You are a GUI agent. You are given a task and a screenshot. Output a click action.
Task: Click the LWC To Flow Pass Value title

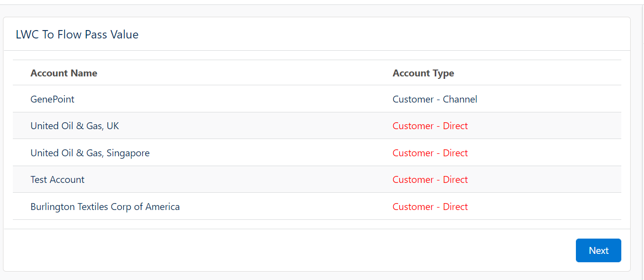pyautogui.click(x=77, y=35)
